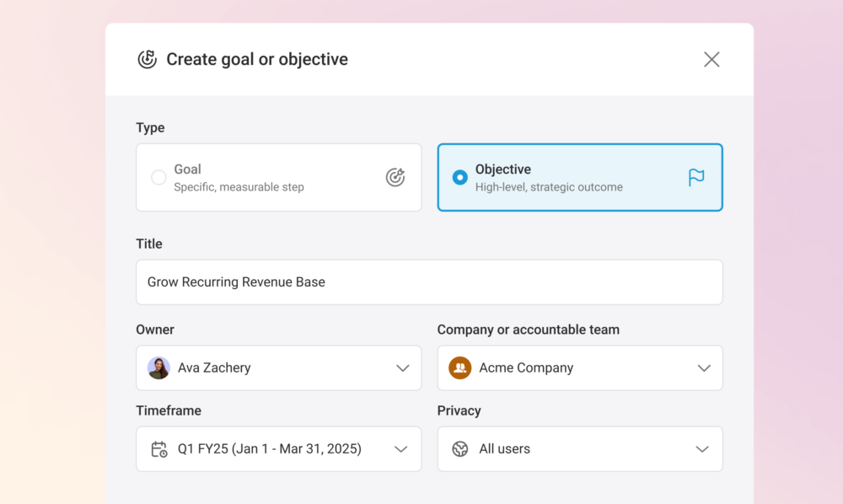The height and width of the screenshot is (504, 843).
Task: Click the Title input field
Action: 429,282
